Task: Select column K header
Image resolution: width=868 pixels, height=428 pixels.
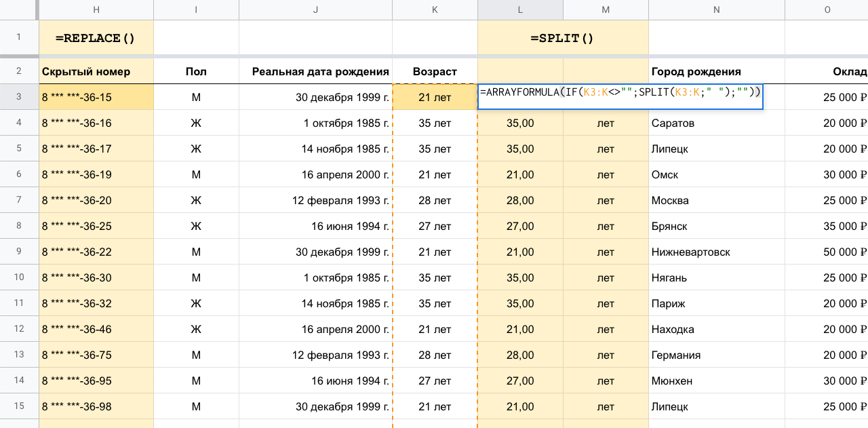Action: pyautogui.click(x=435, y=9)
